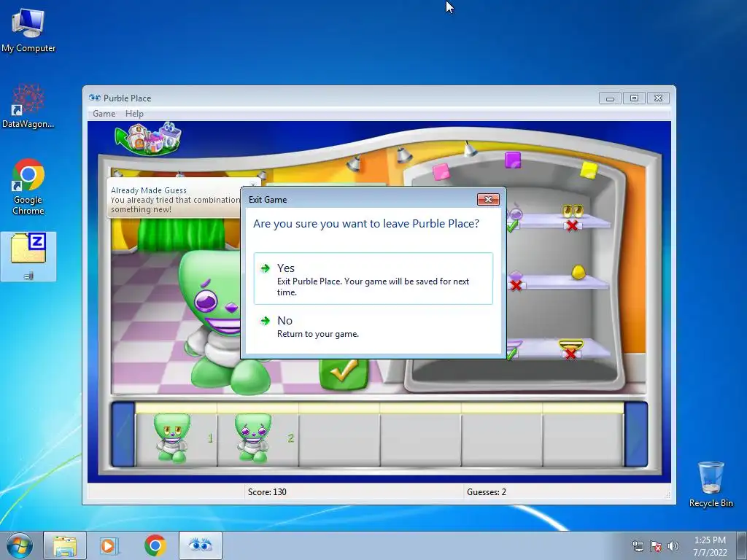Viewport: 747px width, 560px height.
Task: Pick the purple color block
Action: 513,160
